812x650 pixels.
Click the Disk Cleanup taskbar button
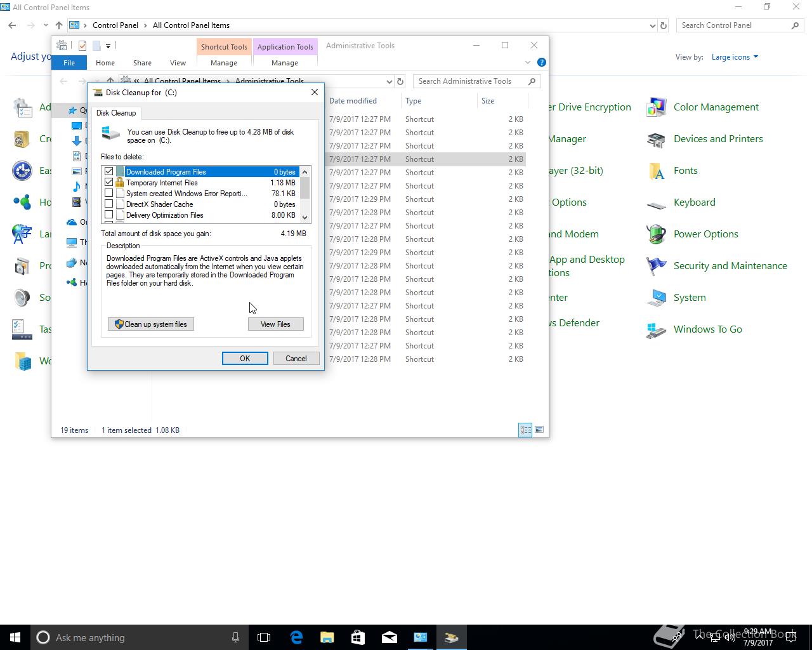[452, 637]
